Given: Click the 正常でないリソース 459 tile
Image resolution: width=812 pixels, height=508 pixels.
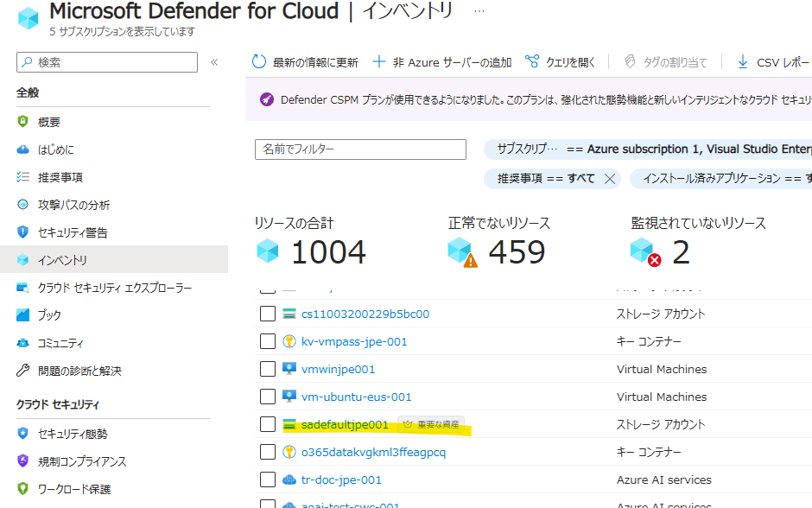Looking at the screenshot, I should pyautogui.click(x=498, y=242).
